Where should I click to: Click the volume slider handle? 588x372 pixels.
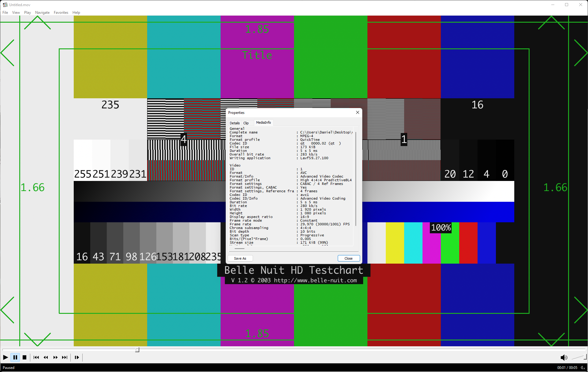coord(585,357)
